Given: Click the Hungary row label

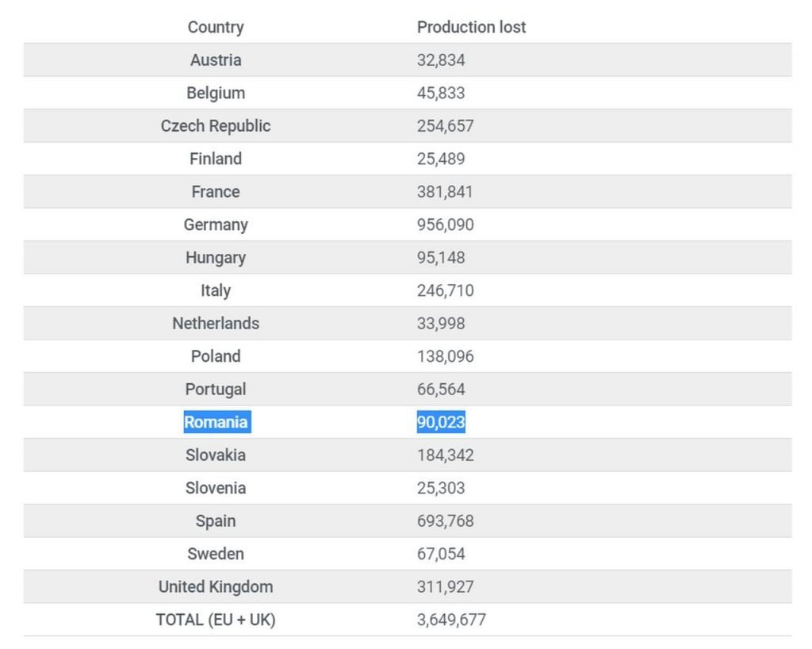Looking at the screenshot, I should pyautogui.click(x=216, y=257).
